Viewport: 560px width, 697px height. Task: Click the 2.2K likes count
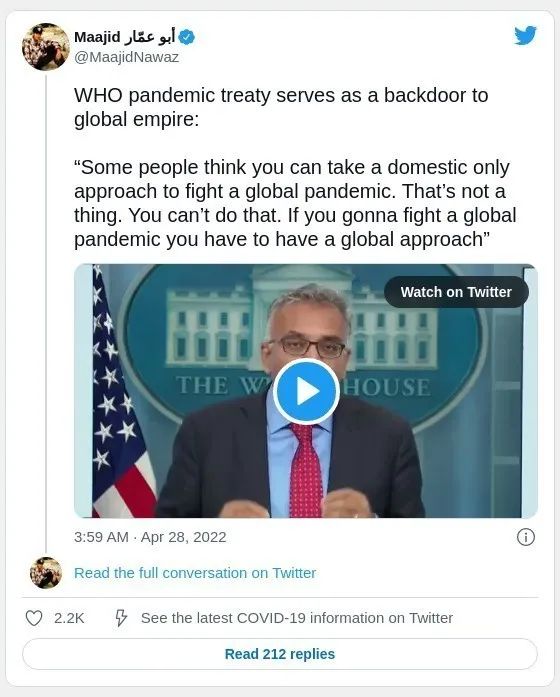[x=69, y=618]
